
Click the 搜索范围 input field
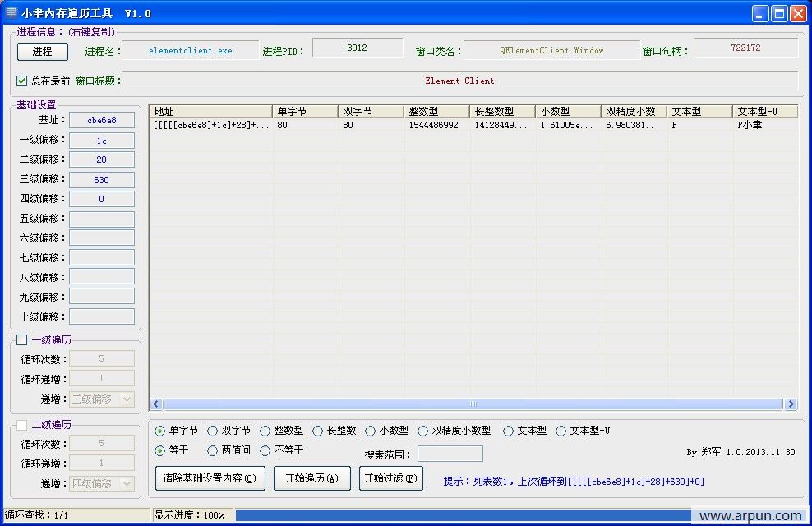click(x=450, y=453)
